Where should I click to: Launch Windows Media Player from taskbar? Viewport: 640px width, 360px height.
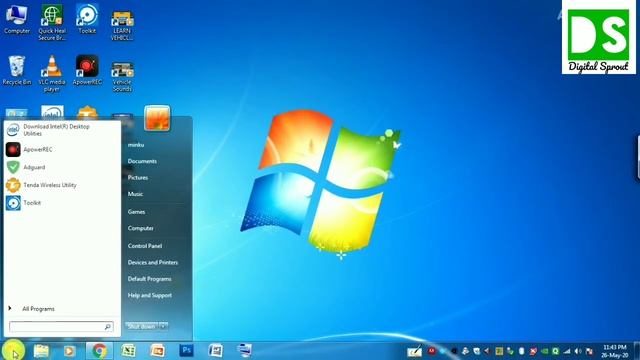tap(69, 351)
